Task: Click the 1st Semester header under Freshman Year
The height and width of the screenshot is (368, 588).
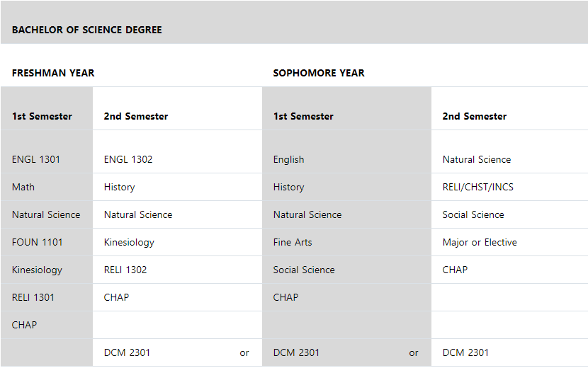Action: (x=42, y=116)
